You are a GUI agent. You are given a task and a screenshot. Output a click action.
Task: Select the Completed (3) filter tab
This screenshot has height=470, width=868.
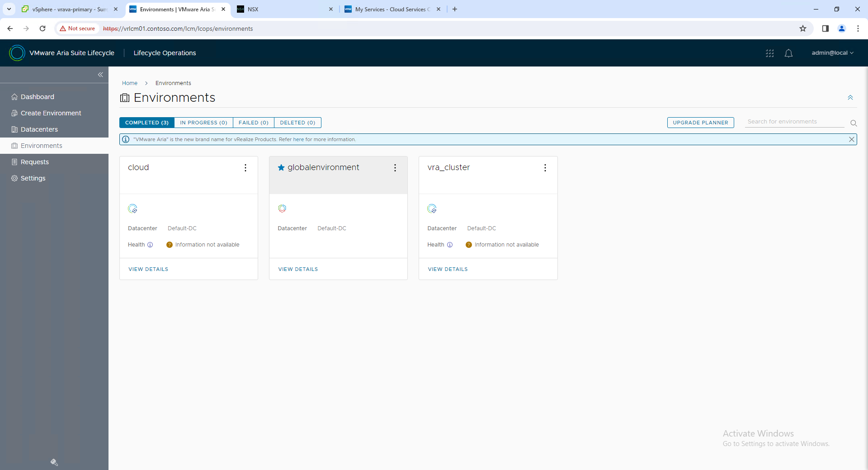click(x=147, y=123)
